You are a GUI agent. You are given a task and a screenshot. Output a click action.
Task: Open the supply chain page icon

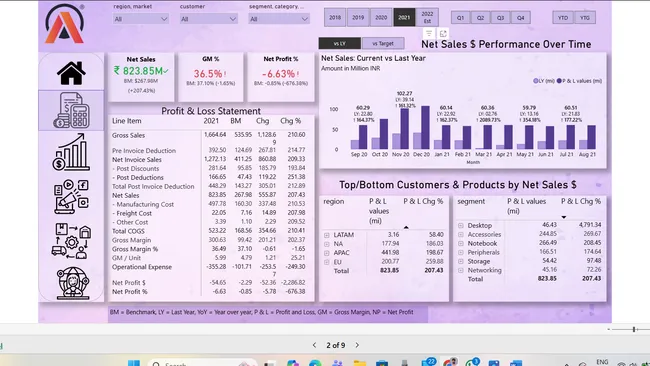coord(71,241)
